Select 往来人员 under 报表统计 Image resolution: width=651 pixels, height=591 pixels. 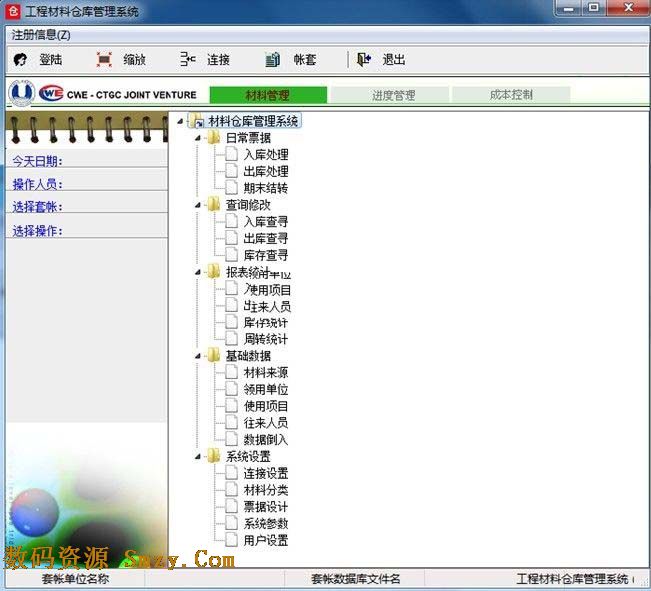(267, 306)
